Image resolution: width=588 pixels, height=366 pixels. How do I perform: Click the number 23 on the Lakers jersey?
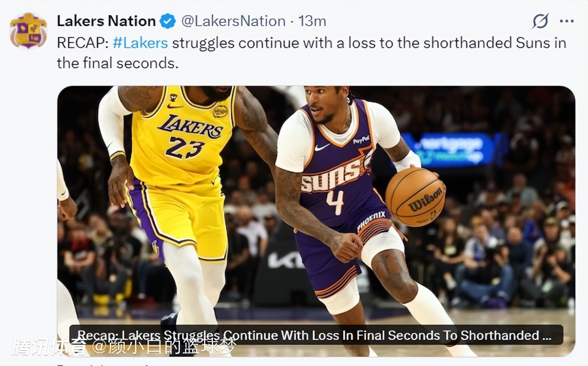pos(185,147)
